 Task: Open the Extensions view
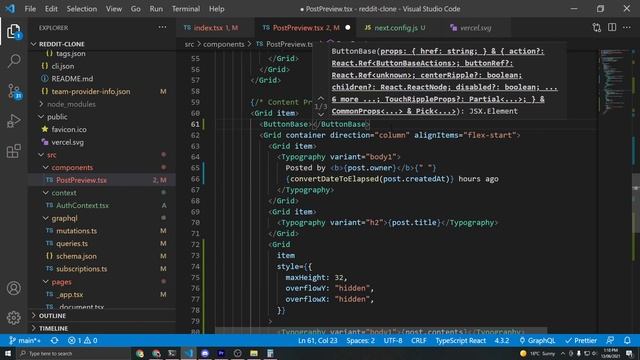[13, 151]
